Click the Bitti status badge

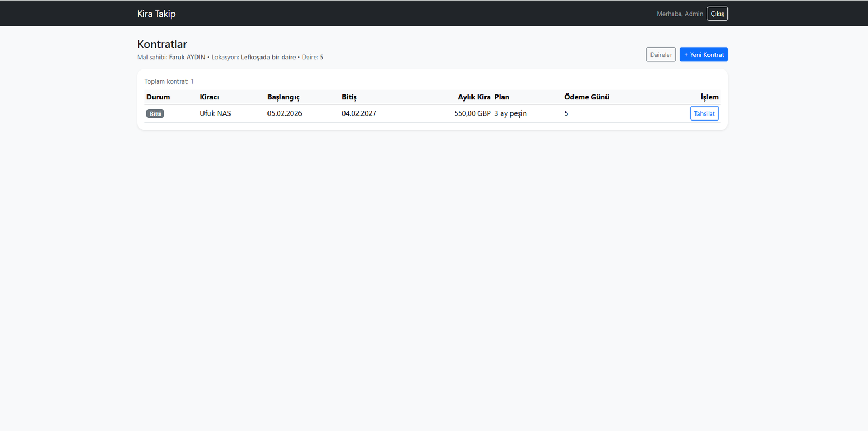pyautogui.click(x=155, y=113)
